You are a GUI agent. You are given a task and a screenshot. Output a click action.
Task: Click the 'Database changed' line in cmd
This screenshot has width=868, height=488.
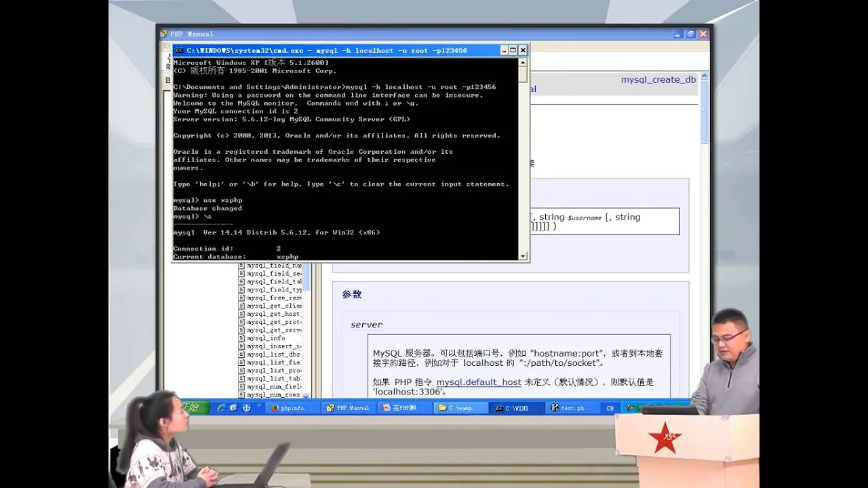(208, 209)
